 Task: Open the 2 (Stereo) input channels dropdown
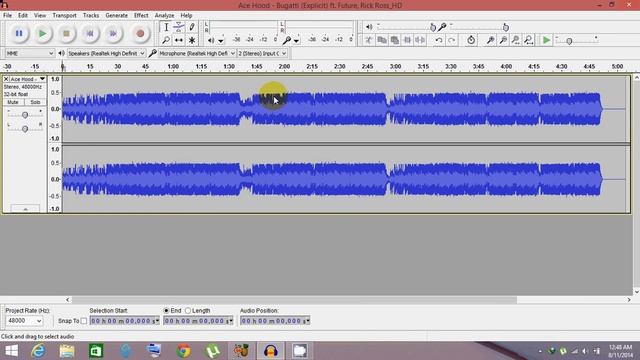coord(262,53)
